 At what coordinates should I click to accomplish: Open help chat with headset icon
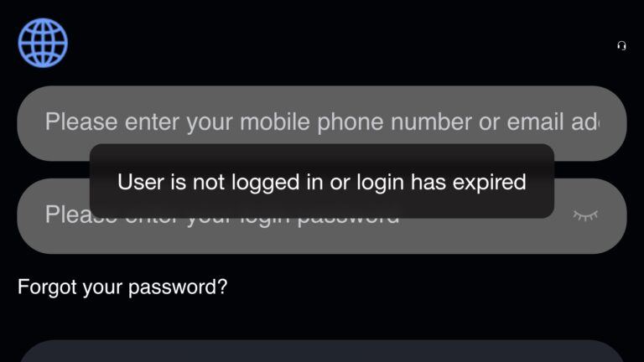[x=621, y=45]
